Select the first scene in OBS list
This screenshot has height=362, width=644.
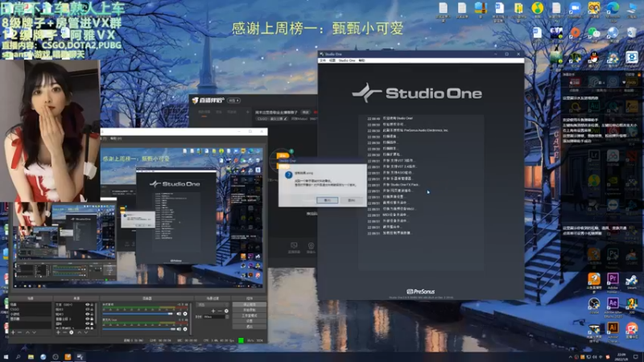[31, 305]
